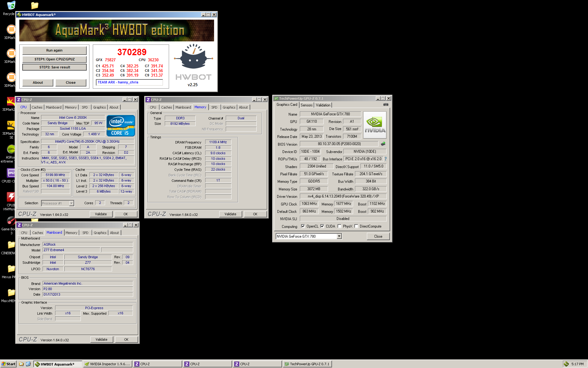Click the NVIDIA logo in GPU-Z
This screenshot has width=588, height=368.
[375, 125]
